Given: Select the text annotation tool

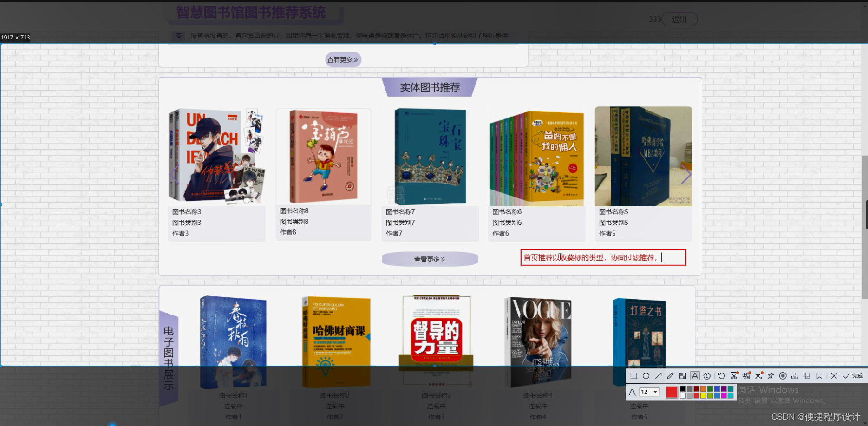Looking at the screenshot, I should 695,376.
